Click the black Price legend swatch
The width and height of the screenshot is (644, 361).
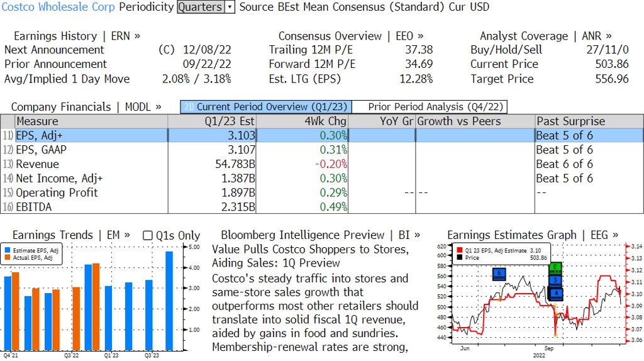pos(459,258)
